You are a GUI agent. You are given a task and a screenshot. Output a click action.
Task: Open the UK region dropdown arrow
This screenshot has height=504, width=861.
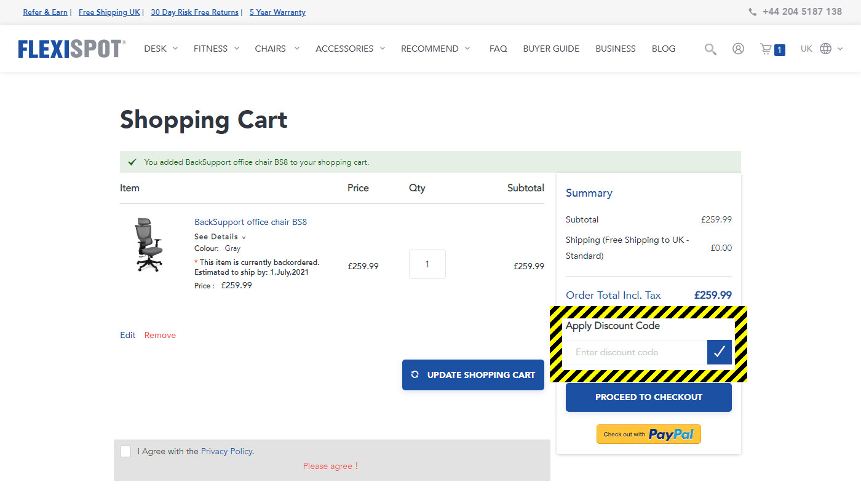tap(840, 49)
